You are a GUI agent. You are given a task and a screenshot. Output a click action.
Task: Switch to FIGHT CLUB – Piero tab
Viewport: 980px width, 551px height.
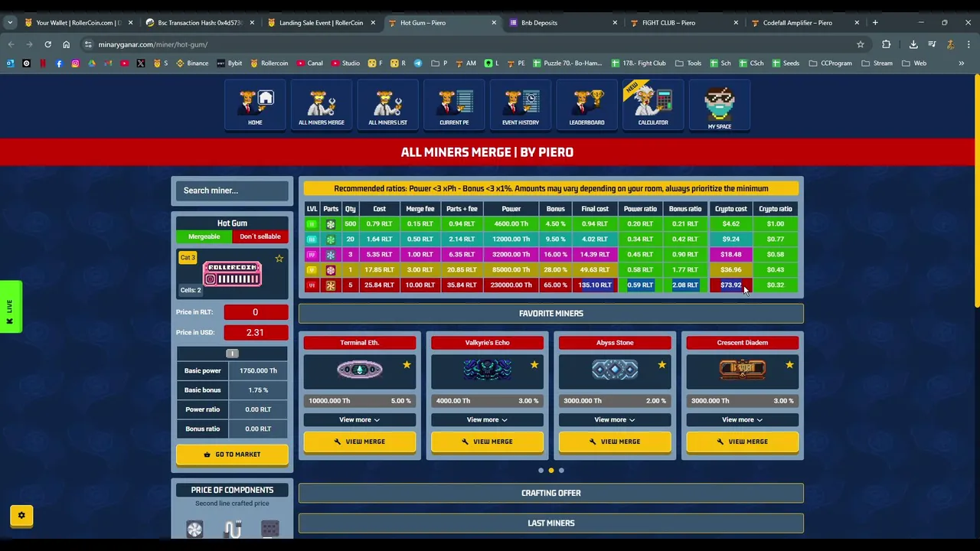pyautogui.click(x=685, y=23)
